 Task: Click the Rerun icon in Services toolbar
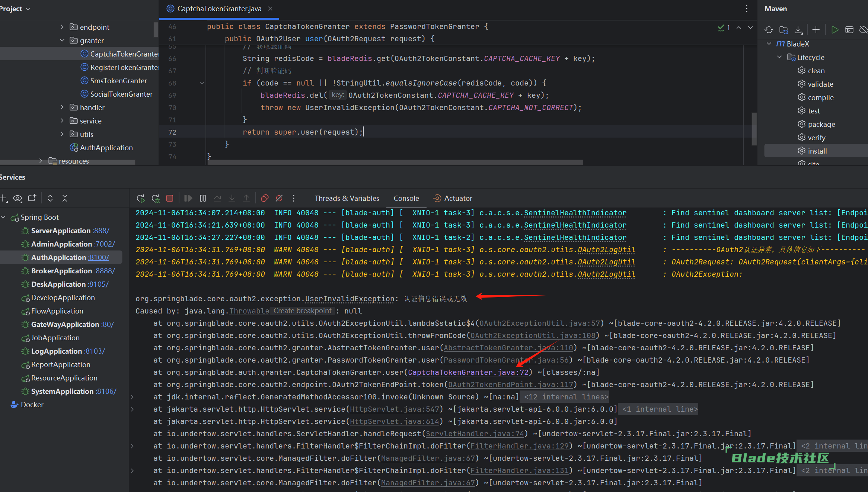pyautogui.click(x=140, y=198)
